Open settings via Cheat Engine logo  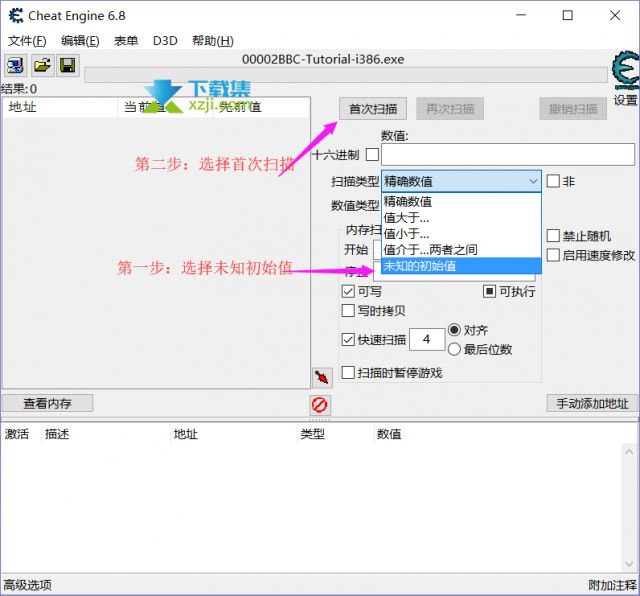(626, 70)
